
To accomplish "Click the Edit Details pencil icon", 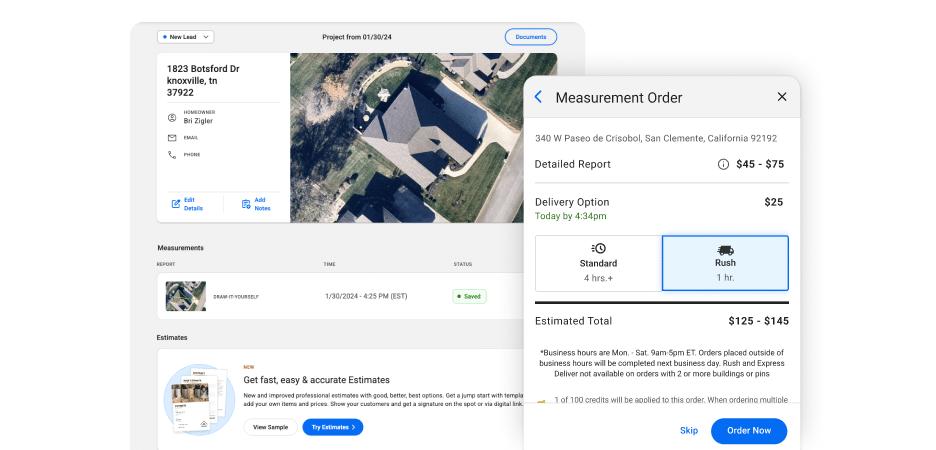I will [x=176, y=204].
